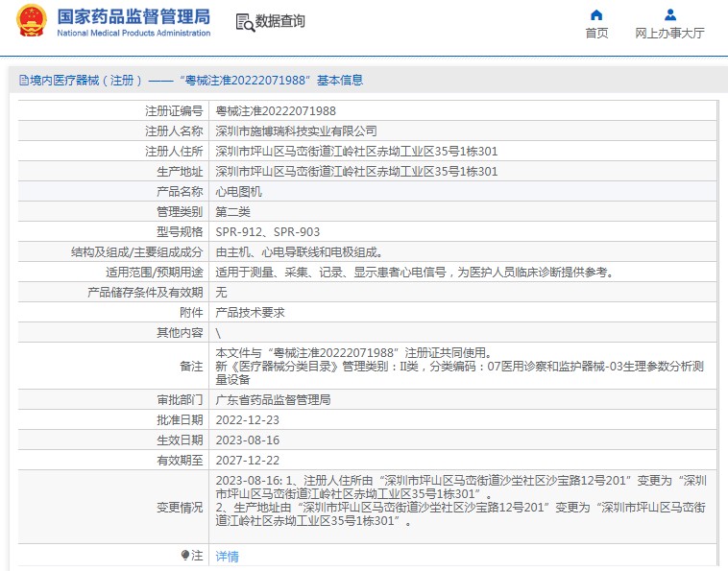This screenshot has height=571, width=728.
Task: Select 第二类 management category value
Action: pos(233,212)
